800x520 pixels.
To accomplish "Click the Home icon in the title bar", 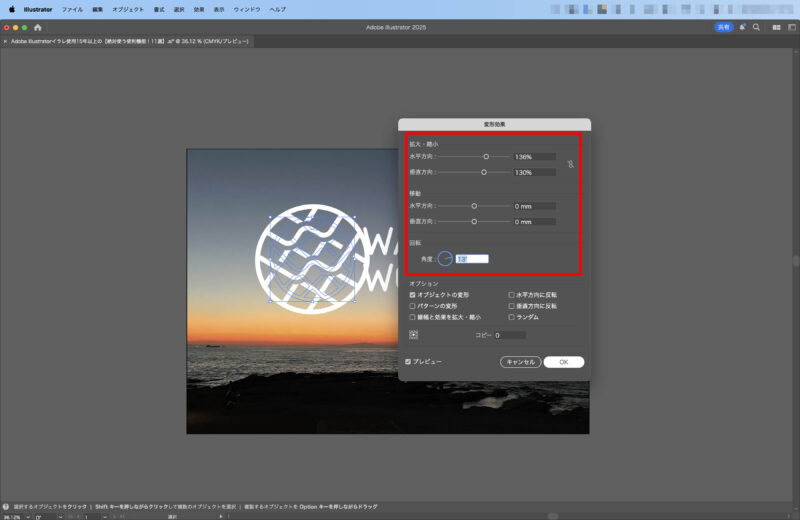I will [x=38, y=27].
